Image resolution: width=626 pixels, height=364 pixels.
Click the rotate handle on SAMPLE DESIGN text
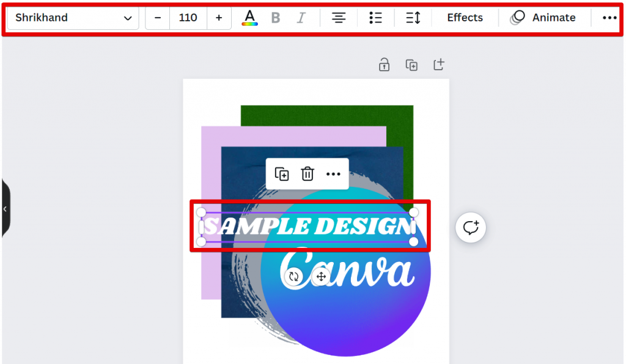click(293, 276)
